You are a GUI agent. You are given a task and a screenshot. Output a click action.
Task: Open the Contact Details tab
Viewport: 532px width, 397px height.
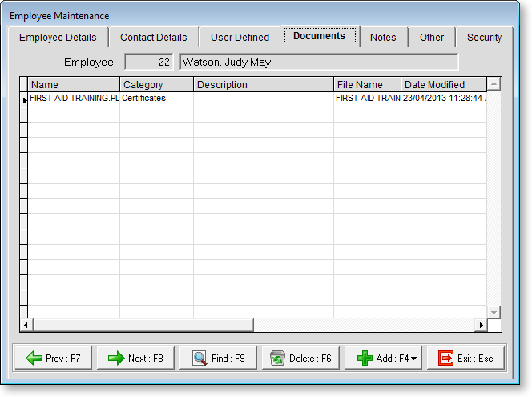(153, 37)
